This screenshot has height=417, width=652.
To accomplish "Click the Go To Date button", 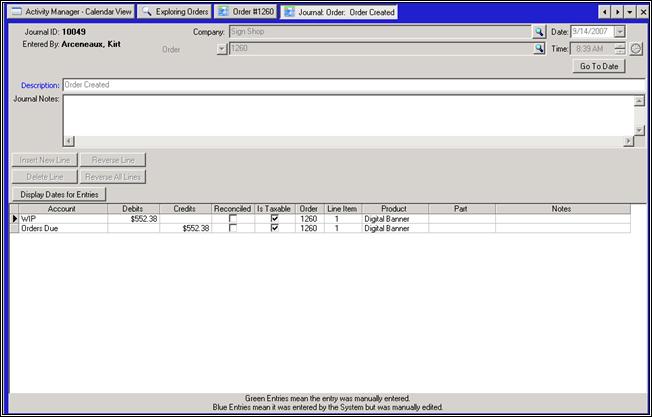I will coord(599,66).
